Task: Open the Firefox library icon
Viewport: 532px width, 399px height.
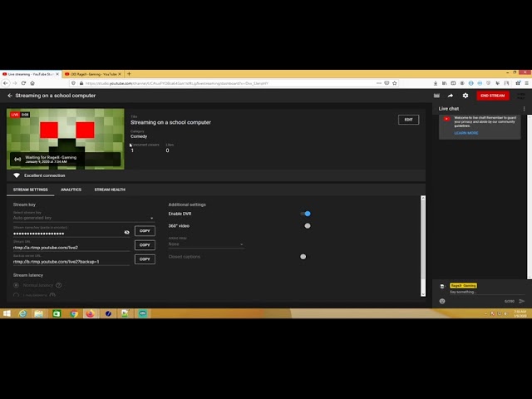Action: 444,83
